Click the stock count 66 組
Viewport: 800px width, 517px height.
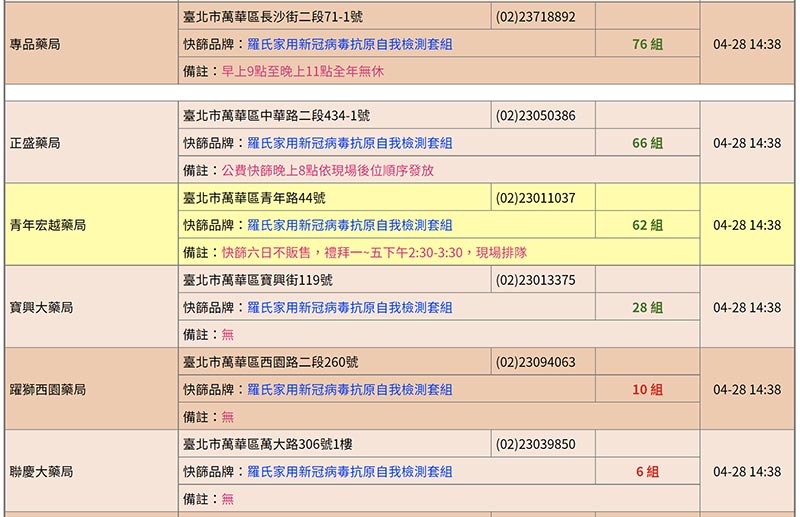pyautogui.click(x=647, y=143)
